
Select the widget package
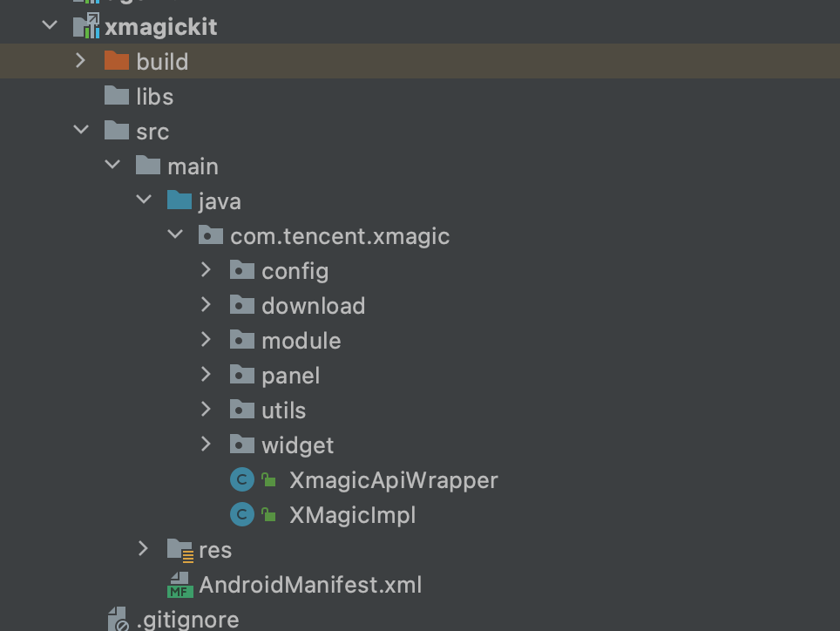297,445
